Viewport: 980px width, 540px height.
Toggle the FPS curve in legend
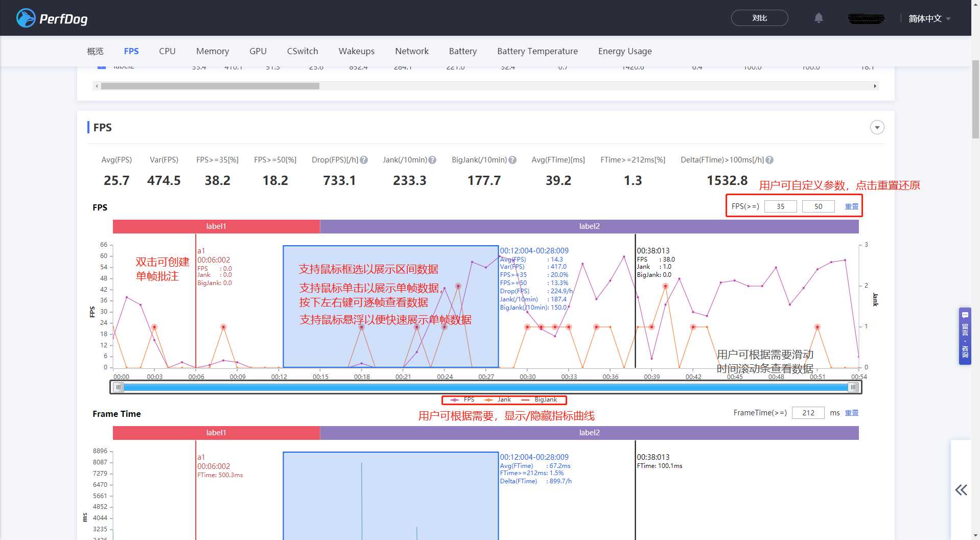[462, 400]
